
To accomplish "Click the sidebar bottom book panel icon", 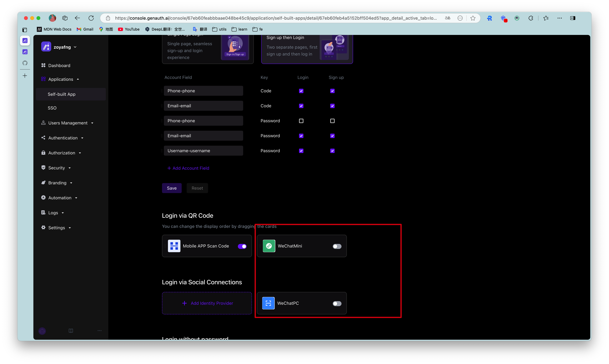I will point(71,331).
